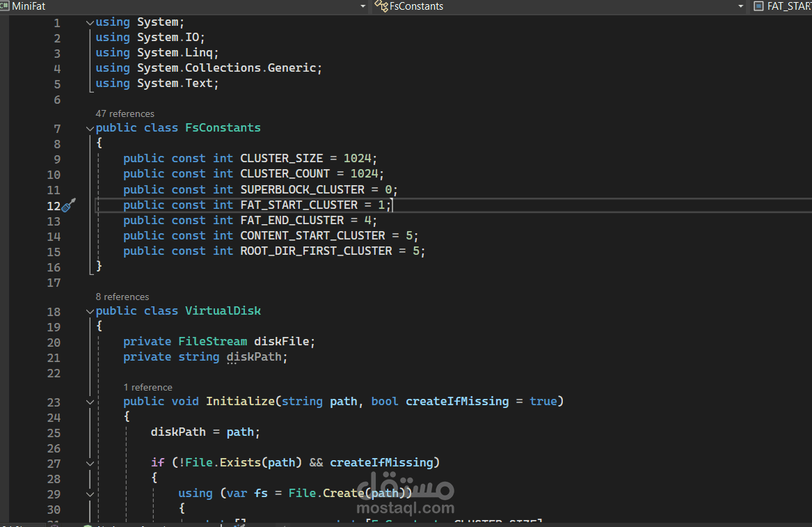Click System.IO on line 2
Screen dimensions: 812x527
click(168, 38)
